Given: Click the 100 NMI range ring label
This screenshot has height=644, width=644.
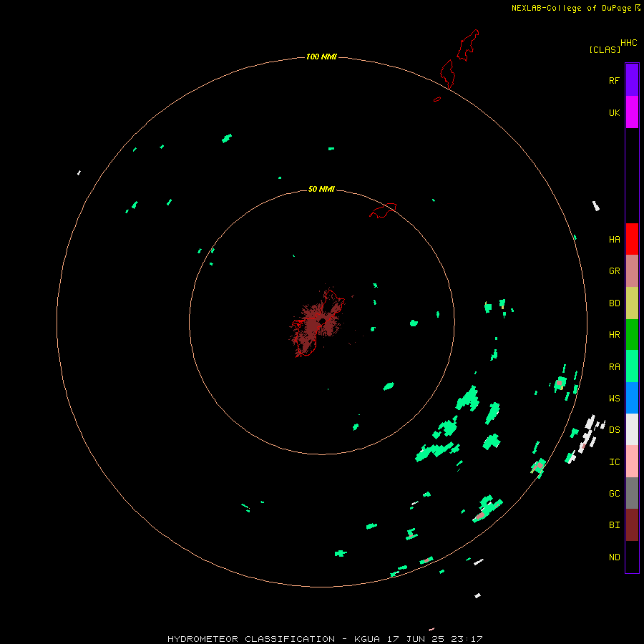Looking at the screenshot, I should coord(321,57).
